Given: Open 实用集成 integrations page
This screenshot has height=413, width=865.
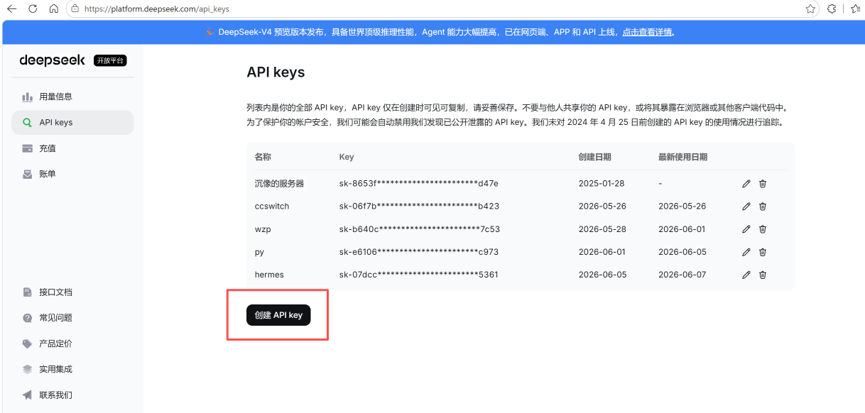Looking at the screenshot, I should click(73, 369).
